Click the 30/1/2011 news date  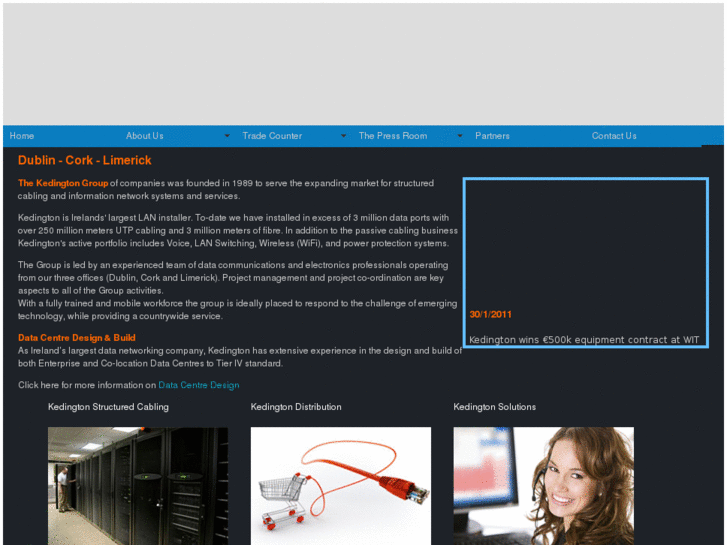click(x=491, y=314)
